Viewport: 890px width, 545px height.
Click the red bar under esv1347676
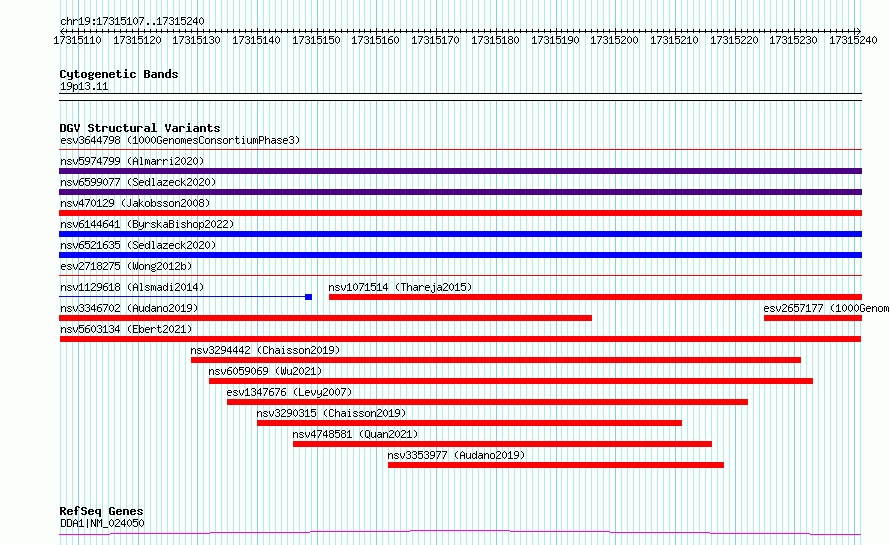(x=488, y=402)
